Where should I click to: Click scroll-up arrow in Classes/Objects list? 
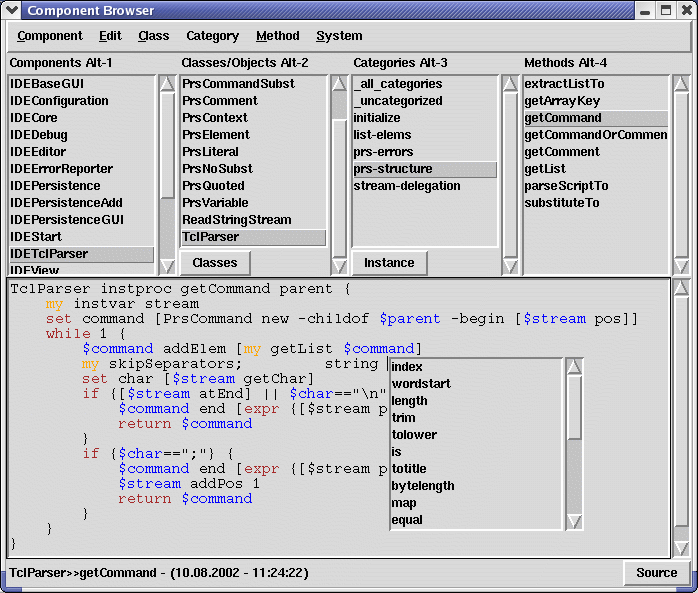339,84
